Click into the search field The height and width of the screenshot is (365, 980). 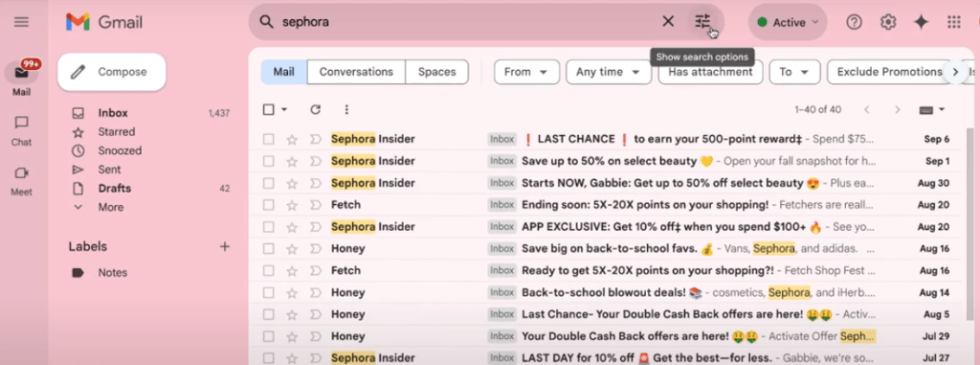point(469,22)
